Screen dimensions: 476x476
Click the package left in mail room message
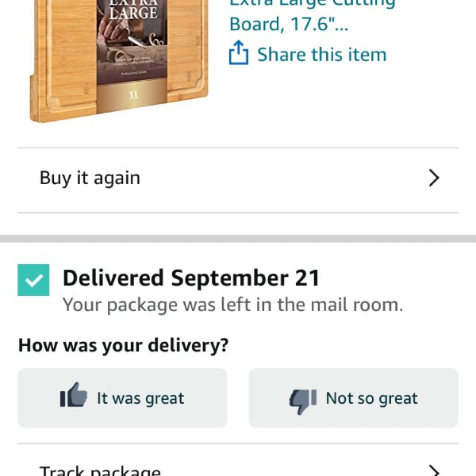point(232,305)
